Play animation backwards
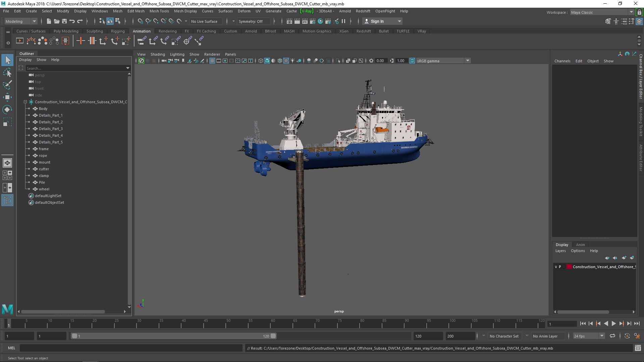Viewport: 644px width, 362px height. [x=606, y=323]
